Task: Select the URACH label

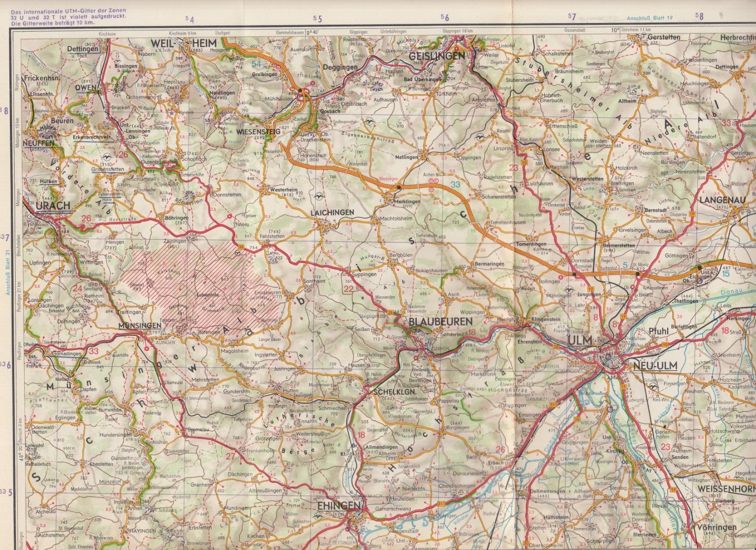Action: tap(53, 206)
